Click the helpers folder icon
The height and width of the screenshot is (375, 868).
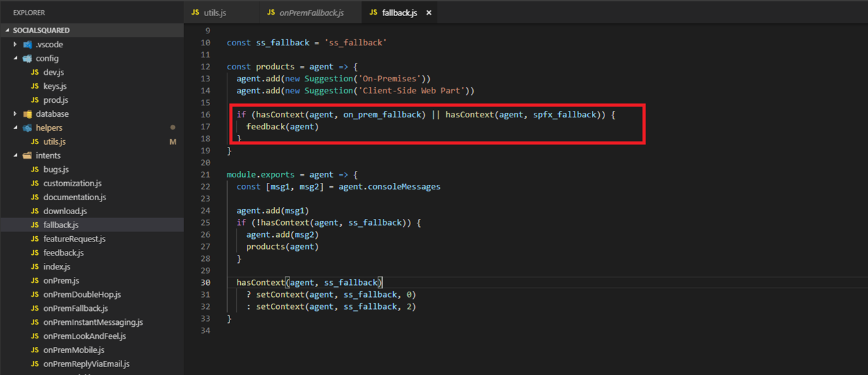[x=27, y=128]
